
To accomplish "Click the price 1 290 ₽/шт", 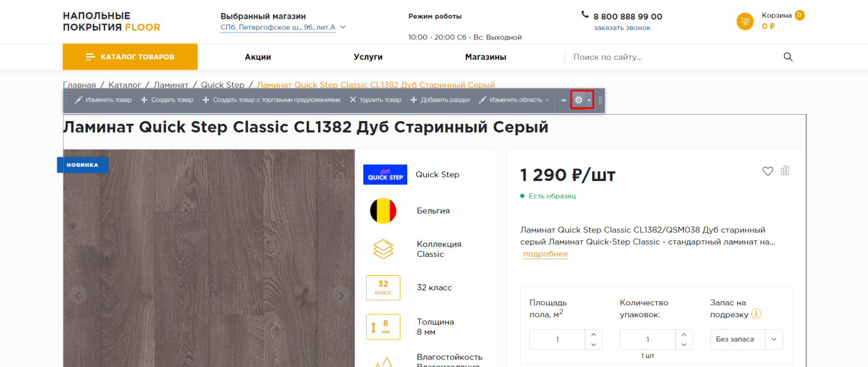I will click(x=568, y=175).
